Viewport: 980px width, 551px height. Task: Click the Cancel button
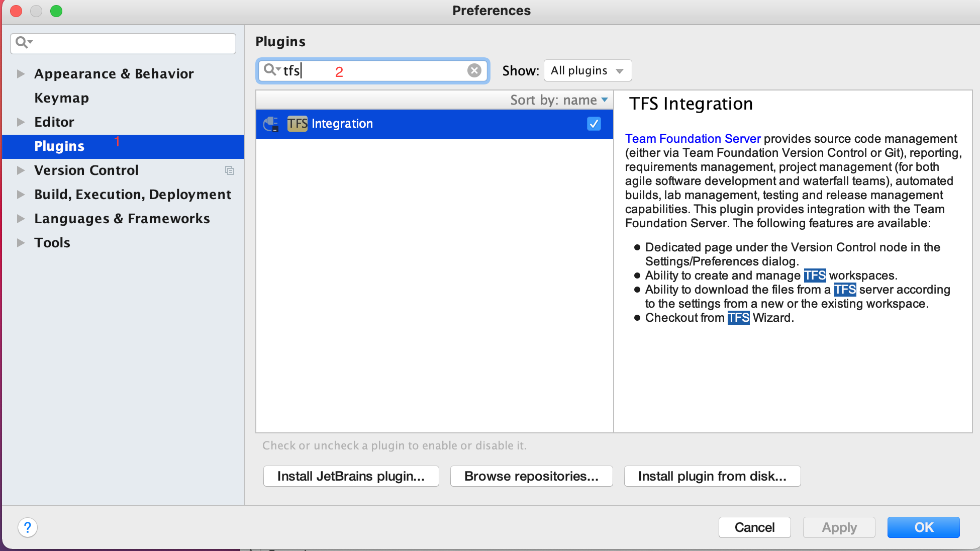point(754,527)
